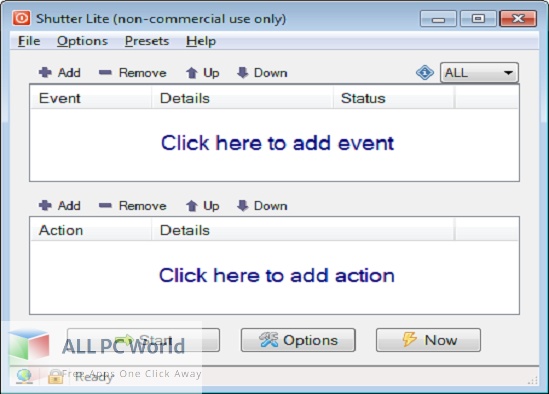Click the 'Click here to add action' link
Screen dimensions: 549x394
click(x=277, y=275)
